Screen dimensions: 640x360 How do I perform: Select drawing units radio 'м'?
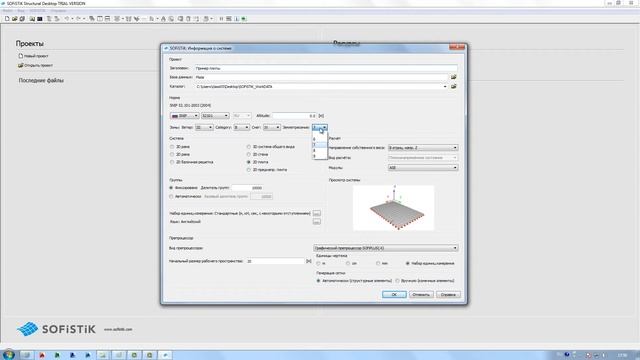tap(318, 264)
